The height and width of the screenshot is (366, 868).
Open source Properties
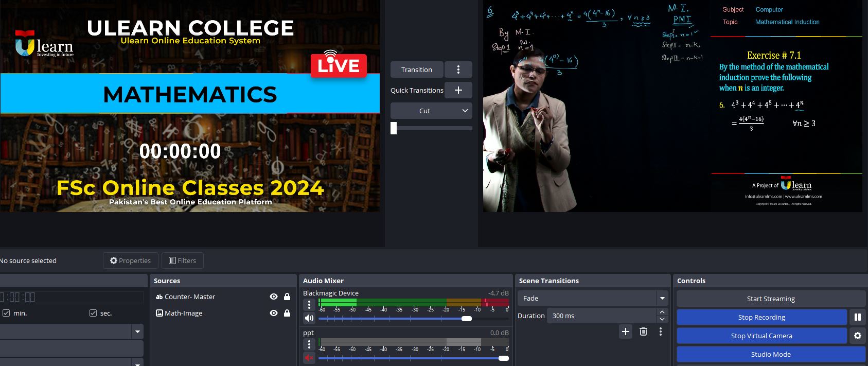coord(130,260)
